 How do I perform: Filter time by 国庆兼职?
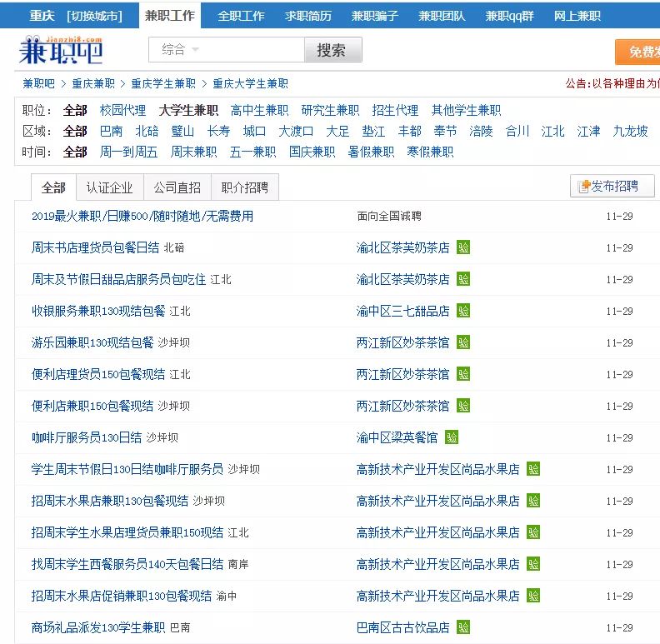[312, 152]
